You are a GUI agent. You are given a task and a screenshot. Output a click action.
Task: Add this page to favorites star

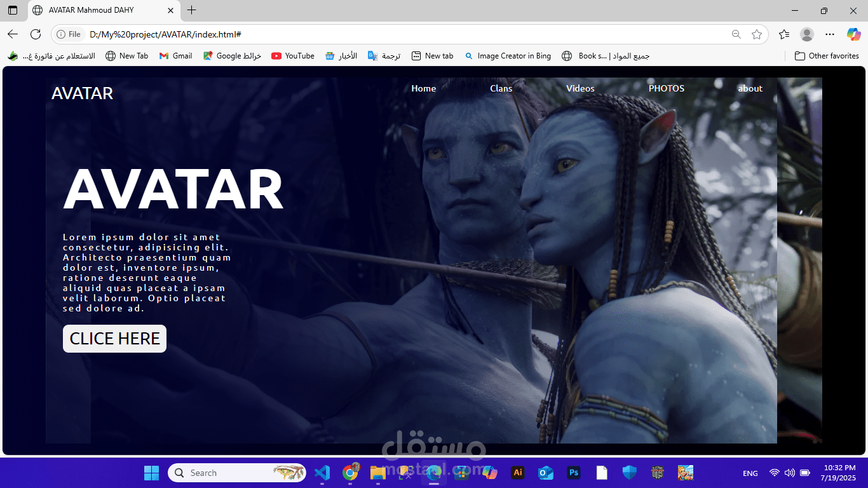pyautogui.click(x=757, y=34)
